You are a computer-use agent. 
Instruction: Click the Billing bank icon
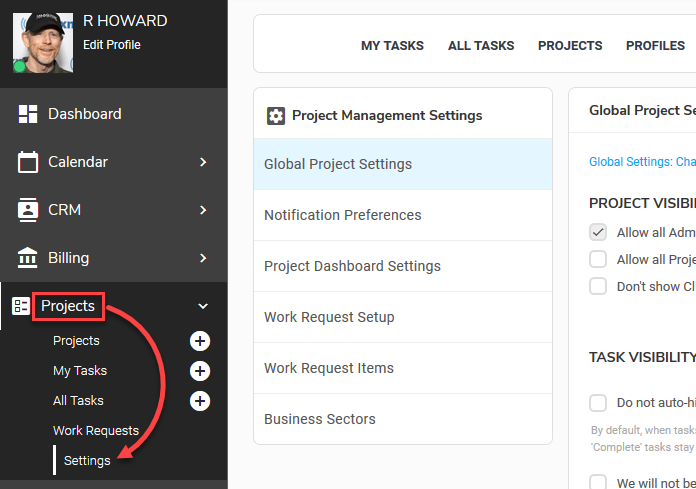tap(28, 258)
